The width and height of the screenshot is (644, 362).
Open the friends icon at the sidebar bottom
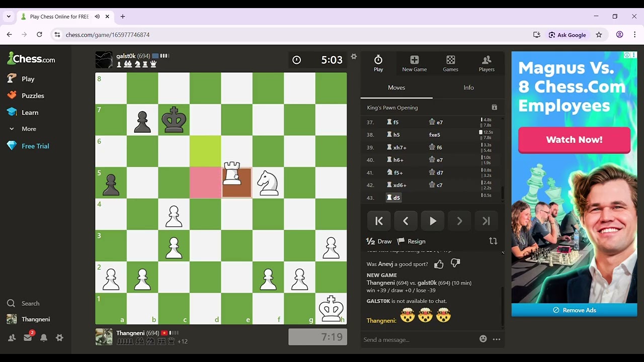click(12, 338)
